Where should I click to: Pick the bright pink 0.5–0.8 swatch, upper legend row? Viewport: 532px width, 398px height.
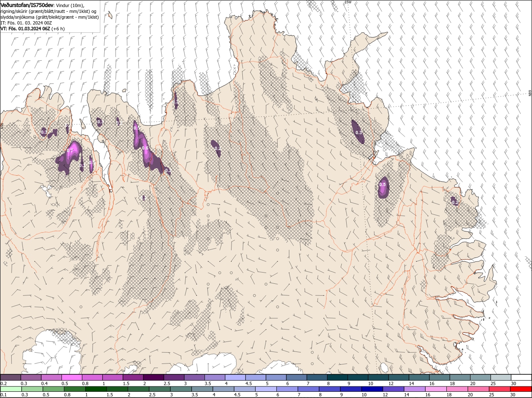coord(71,377)
